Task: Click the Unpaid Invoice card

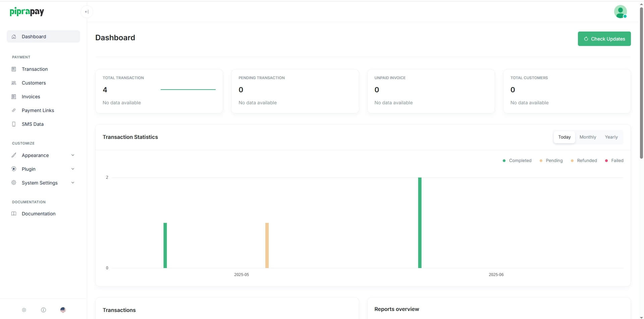Action: (431, 91)
